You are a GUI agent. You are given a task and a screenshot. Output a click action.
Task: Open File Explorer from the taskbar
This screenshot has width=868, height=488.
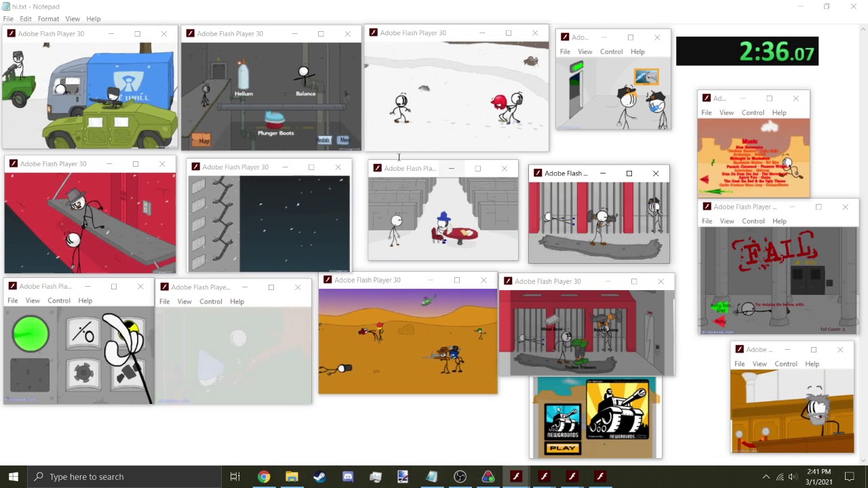click(x=292, y=476)
